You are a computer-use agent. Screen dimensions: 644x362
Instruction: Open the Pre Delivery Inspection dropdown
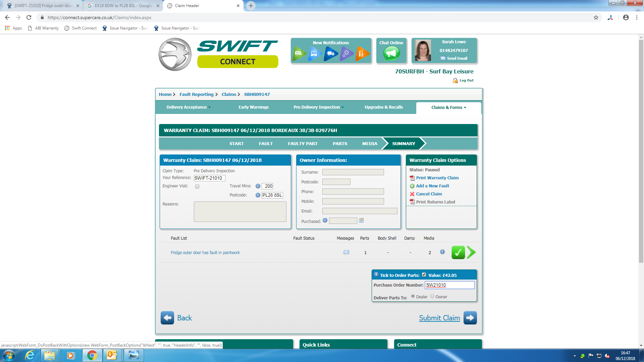pyautogui.click(x=318, y=107)
